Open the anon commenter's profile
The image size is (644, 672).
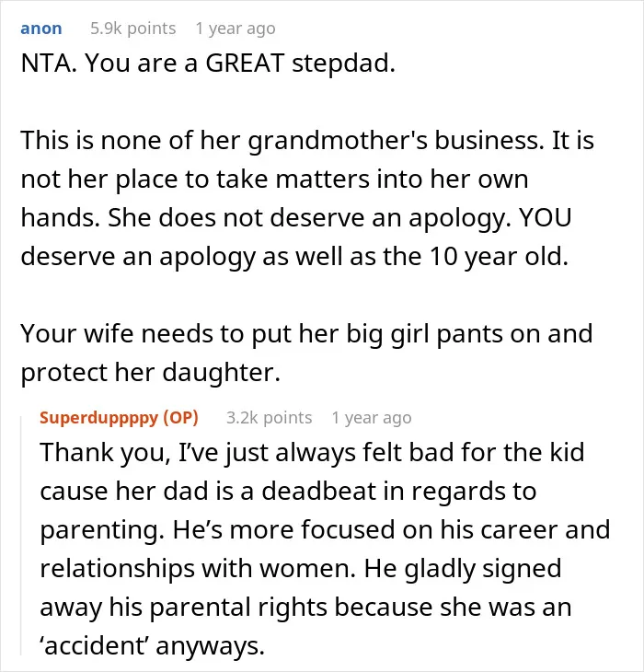click(41, 29)
